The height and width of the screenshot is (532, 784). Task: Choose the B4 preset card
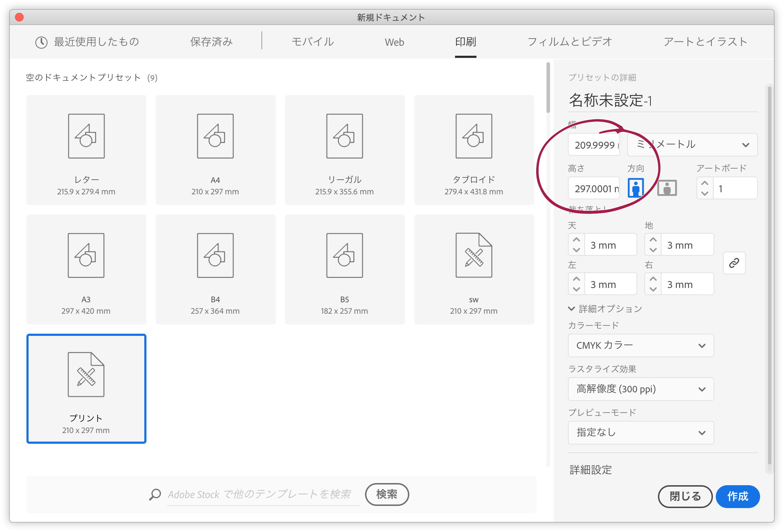click(215, 269)
